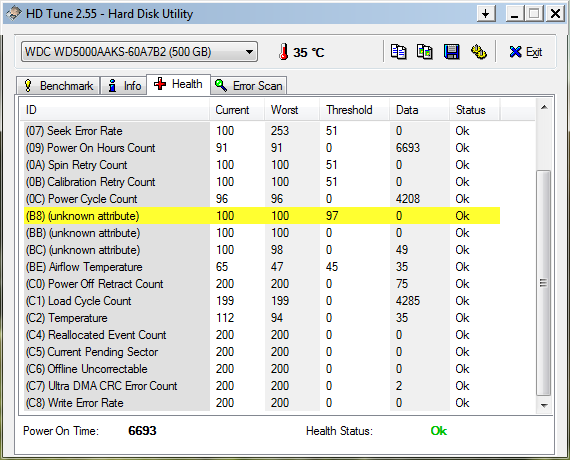Click the list scrollbar down arrow
Screen dimensions: 570x460
(544, 405)
